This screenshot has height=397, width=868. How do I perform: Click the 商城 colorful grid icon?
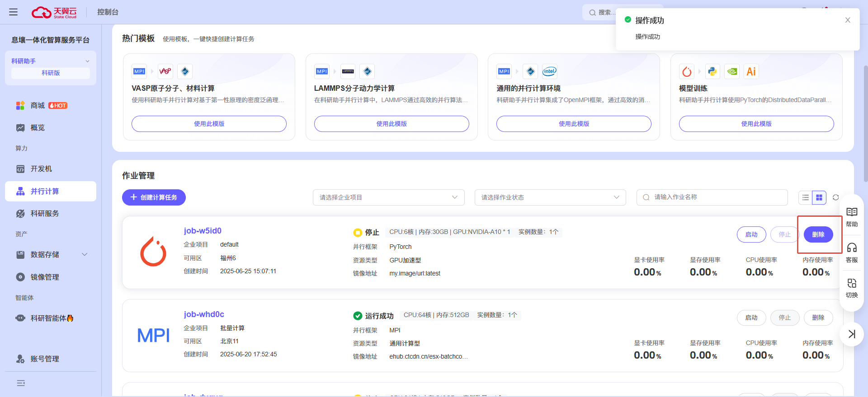pos(20,105)
